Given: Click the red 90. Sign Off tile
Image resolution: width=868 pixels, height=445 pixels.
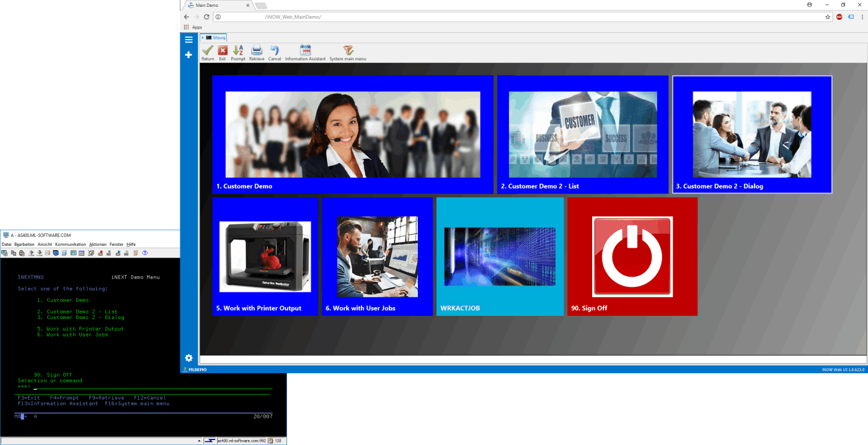Looking at the screenshot, I should 632,257.
